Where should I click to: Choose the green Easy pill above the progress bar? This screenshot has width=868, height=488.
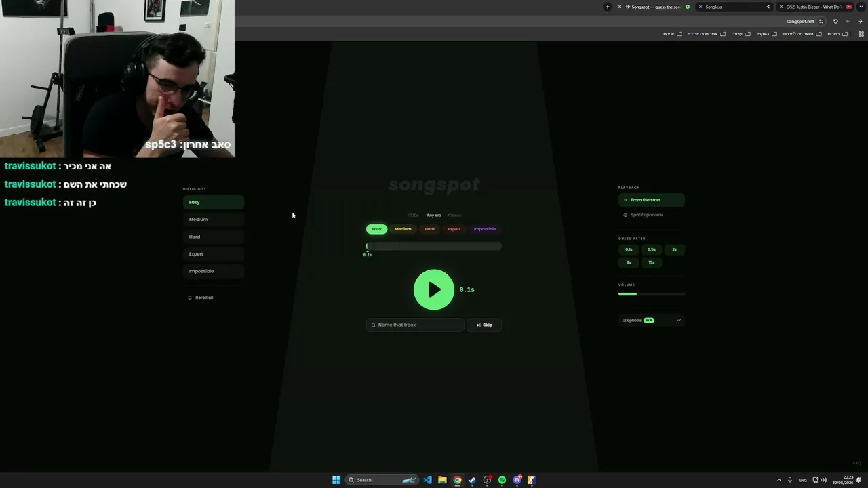[x=376, y=229]
